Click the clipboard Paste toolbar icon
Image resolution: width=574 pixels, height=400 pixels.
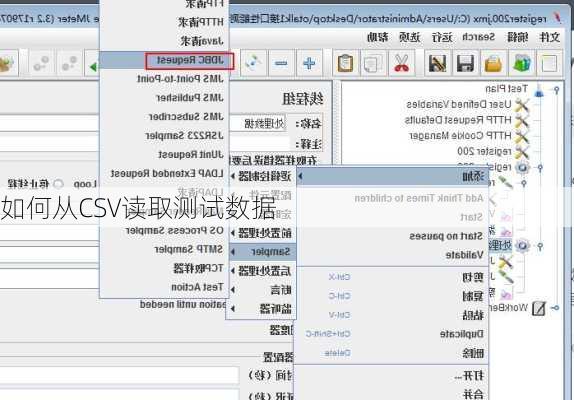click(346, 64)
